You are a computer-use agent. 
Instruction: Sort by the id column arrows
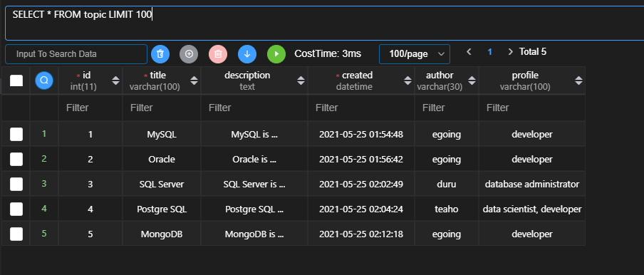click(116, 81)
